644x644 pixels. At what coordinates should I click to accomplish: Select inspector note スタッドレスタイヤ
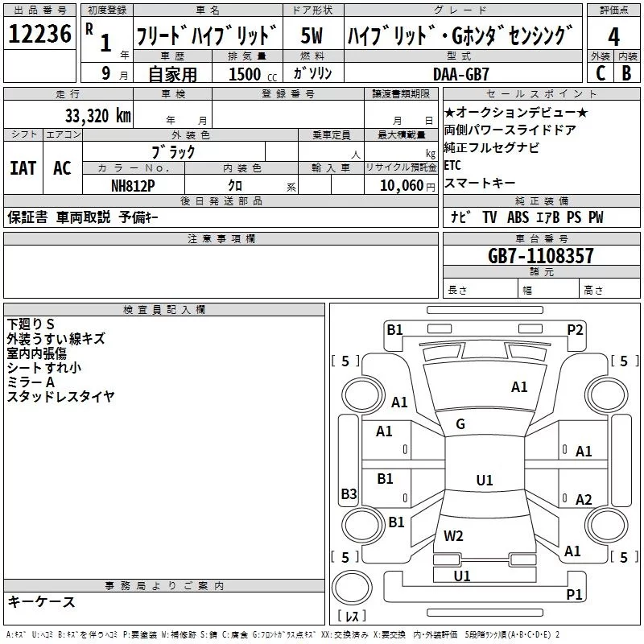pos(61,396)
